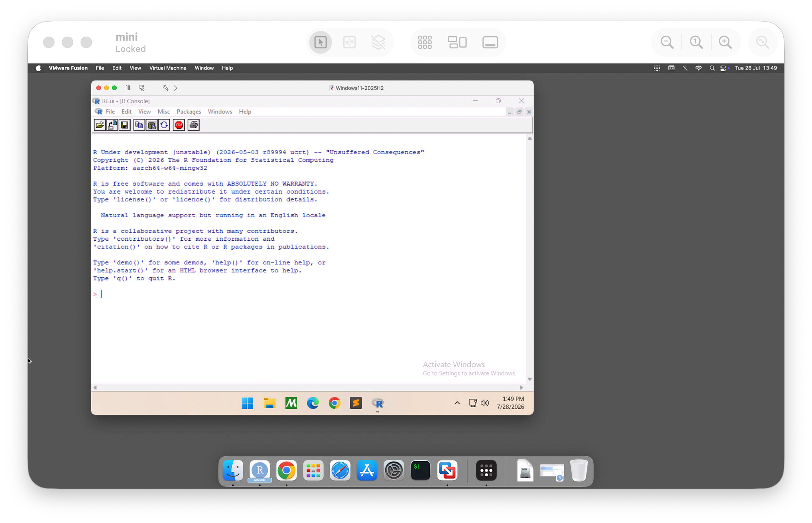The image size is (812, 523).
Task: Open RGui Windows menu
Action: (220, 111)
